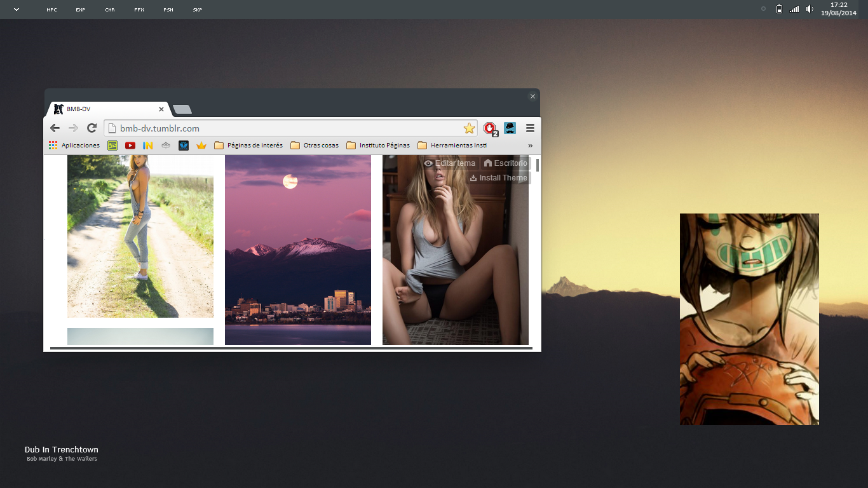This screenshot has width=868, height=488.
Task: Launch the FFX shortcut in the top panel
Action: pyautogui.click(x=139, y=10)
